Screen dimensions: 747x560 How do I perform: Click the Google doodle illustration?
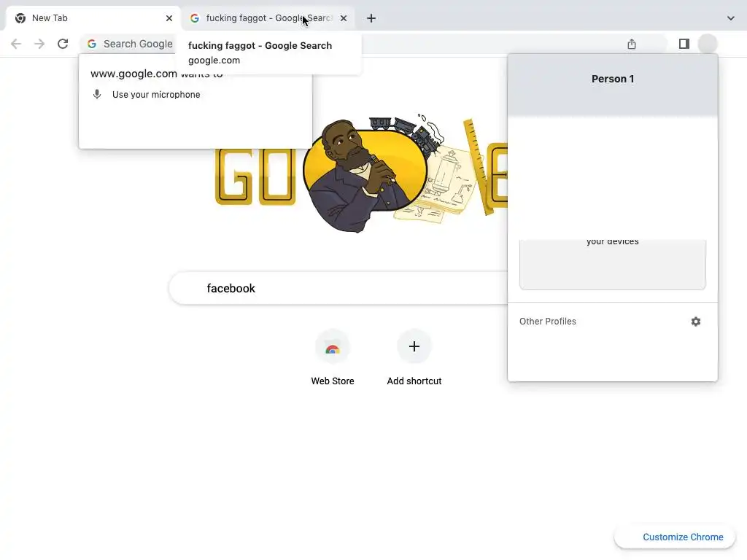[361, 174]
